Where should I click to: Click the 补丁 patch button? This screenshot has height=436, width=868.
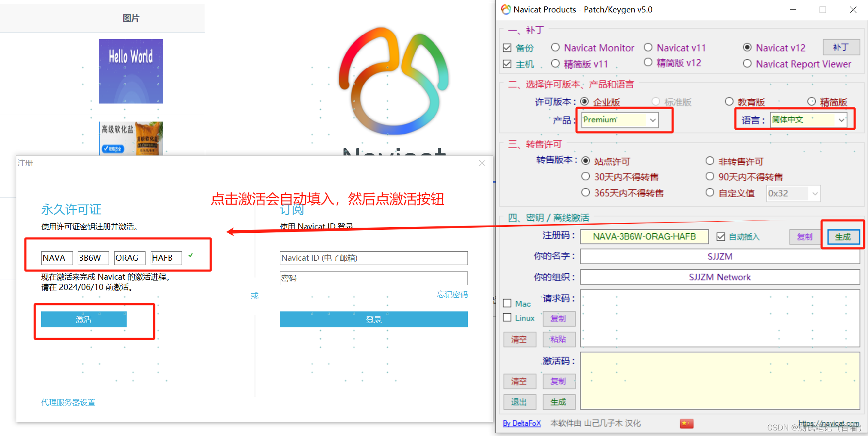click(841, 47)
